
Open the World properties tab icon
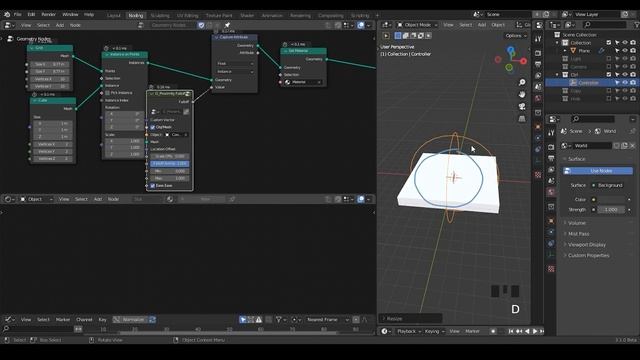click(551, 191)
